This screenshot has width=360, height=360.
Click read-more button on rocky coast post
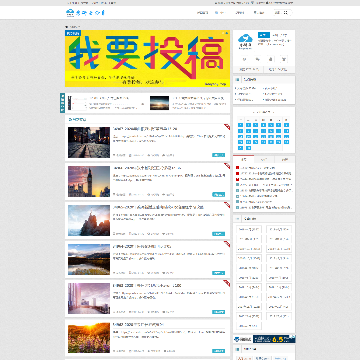(x=218, y=234)
